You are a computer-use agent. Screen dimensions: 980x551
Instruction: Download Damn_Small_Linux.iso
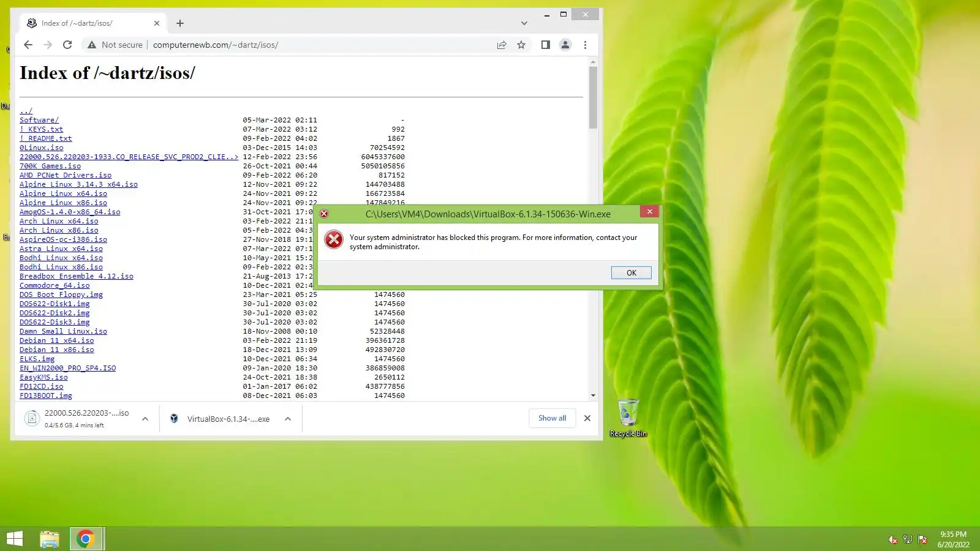point(63,331)
